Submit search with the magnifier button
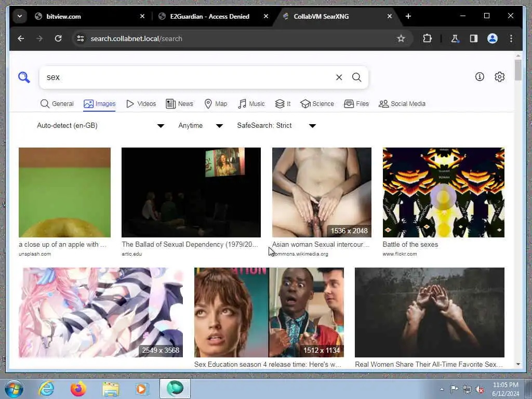The height and width of the screenshot is (399, 532). 356,77
